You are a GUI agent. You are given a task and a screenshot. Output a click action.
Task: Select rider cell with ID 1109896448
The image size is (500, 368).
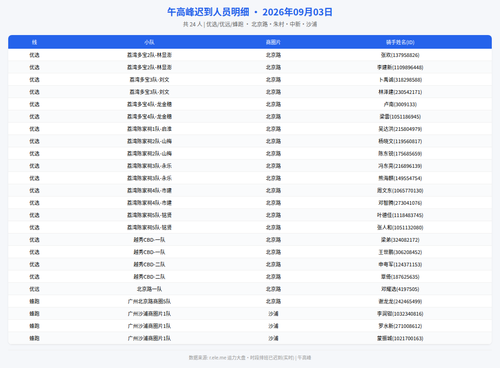click(x=400, y=67)
